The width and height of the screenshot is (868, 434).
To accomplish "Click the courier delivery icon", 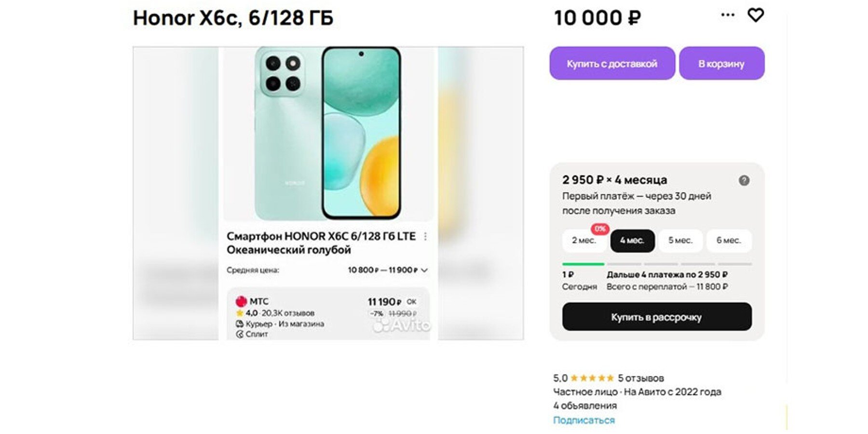I will point(240,324).
